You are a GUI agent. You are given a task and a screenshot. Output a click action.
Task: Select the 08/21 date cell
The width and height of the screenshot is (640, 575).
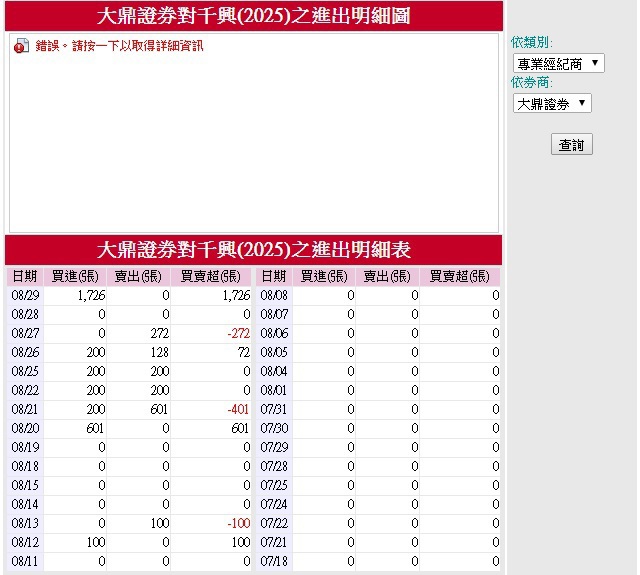coord(25,409)
